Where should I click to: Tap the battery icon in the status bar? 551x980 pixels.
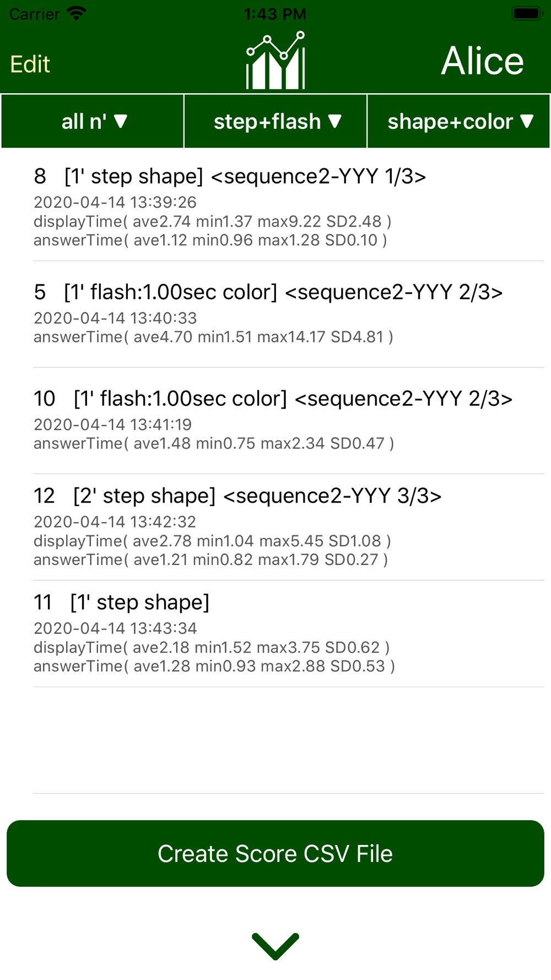pyautogui.click(x=527, y=14)
